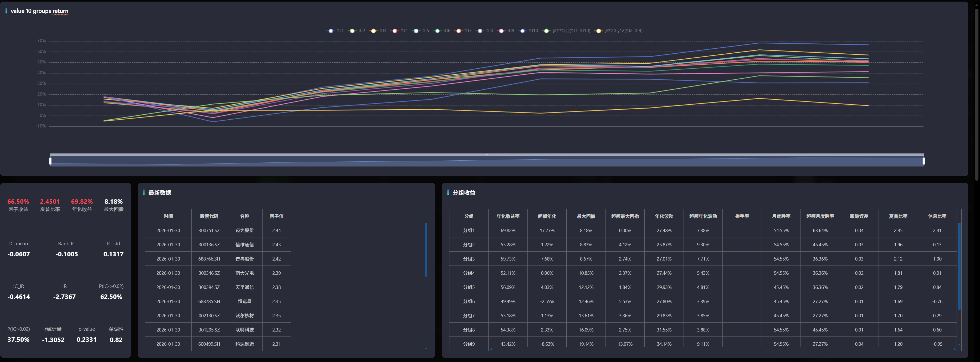The height and width of the screenshot is (362, 980).
Task: Click the 组9 pink legend icon
Action: pyautogui.click(x=501, y=31)
